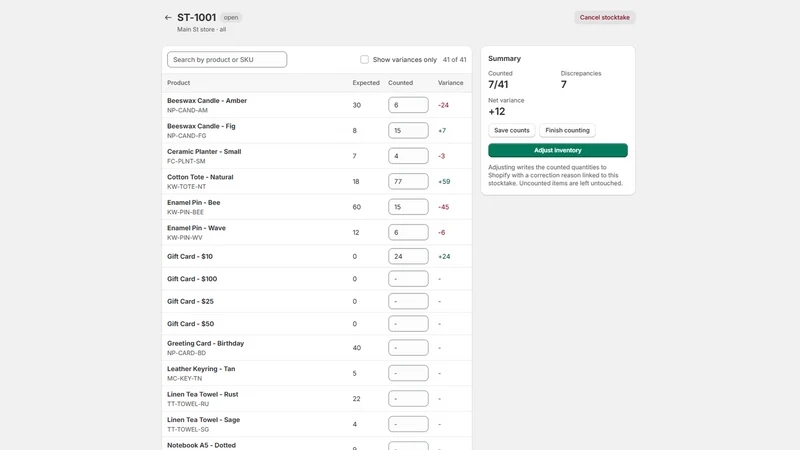
Task: Click the Main St store · all subtitle
Action: [202, 30]
